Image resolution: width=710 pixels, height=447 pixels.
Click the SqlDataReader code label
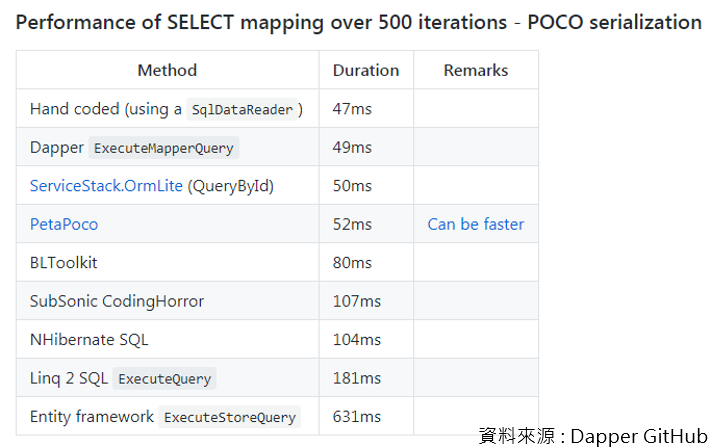[x=245, y=110]
